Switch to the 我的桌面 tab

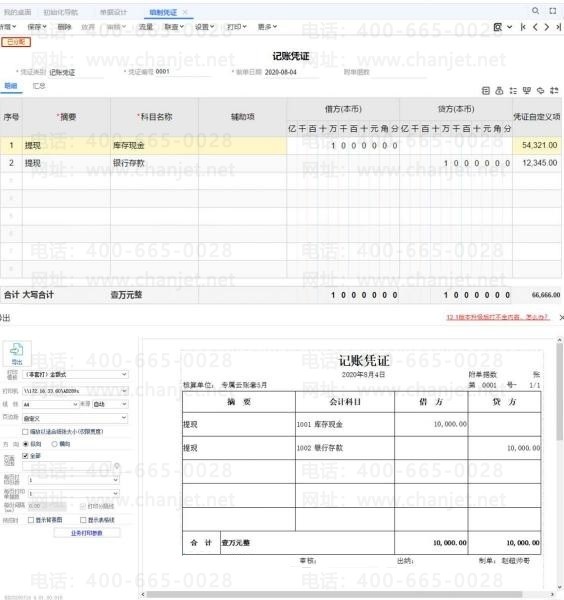coord(17,12)
